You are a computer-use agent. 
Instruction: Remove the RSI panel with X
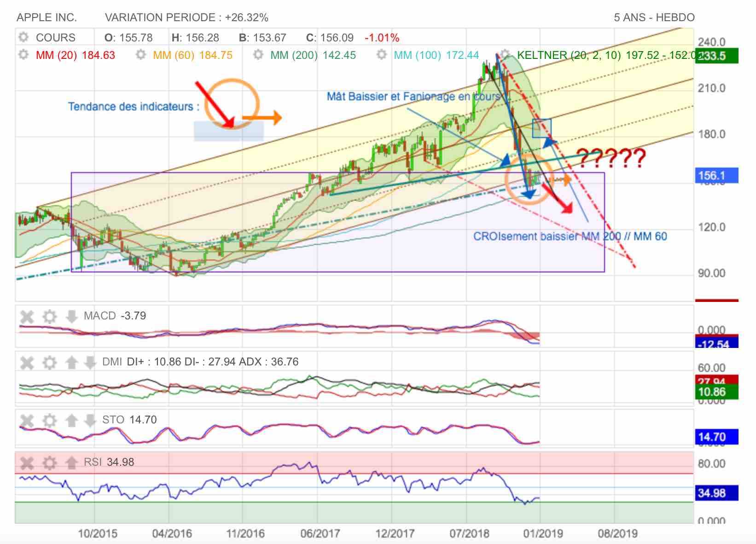27,463
